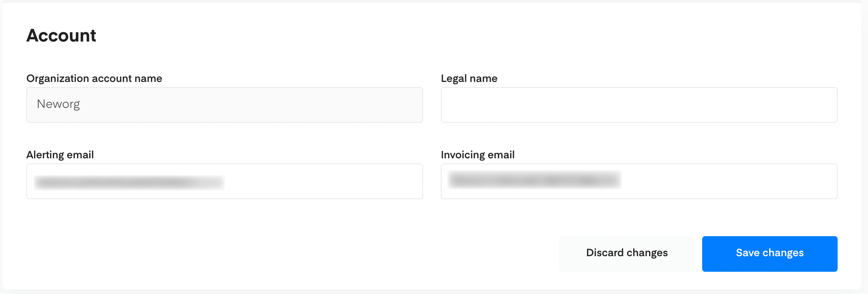The height and width of the screenshot is (294, 868).
Task: Focus the Legal name input field
Action: 639,105
